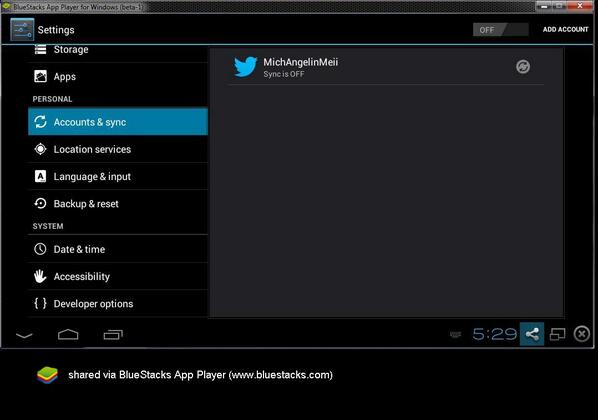598x420 pixels.
Task: Click the BlueStacks logo in title bar
Action: pos(6,6)
